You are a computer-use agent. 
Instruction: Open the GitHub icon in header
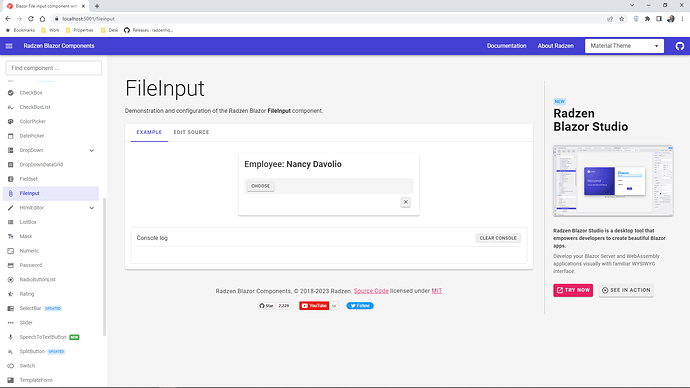pos(679,46)
